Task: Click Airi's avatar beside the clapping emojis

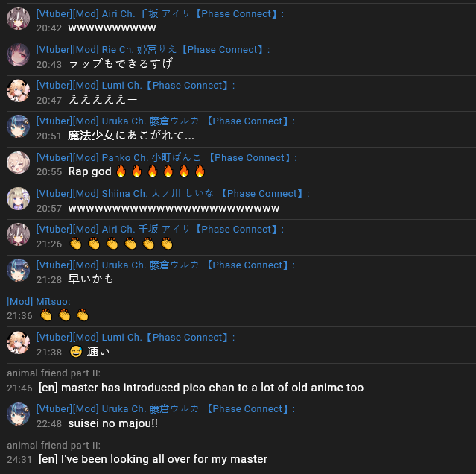Action: [x=18, y=235]
